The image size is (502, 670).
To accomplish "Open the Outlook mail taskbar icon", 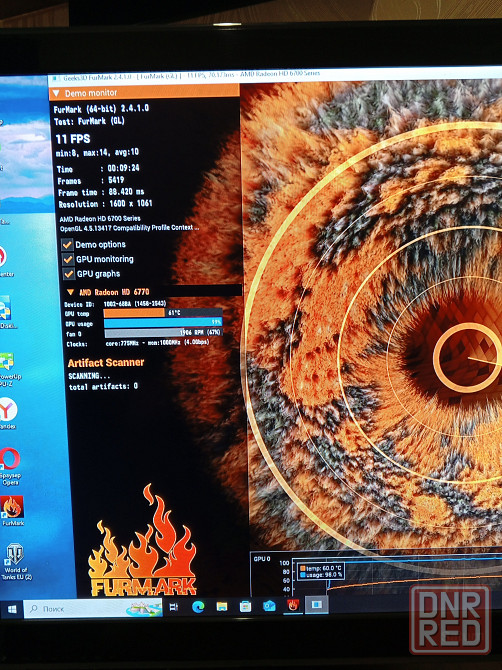I will 269,605.
